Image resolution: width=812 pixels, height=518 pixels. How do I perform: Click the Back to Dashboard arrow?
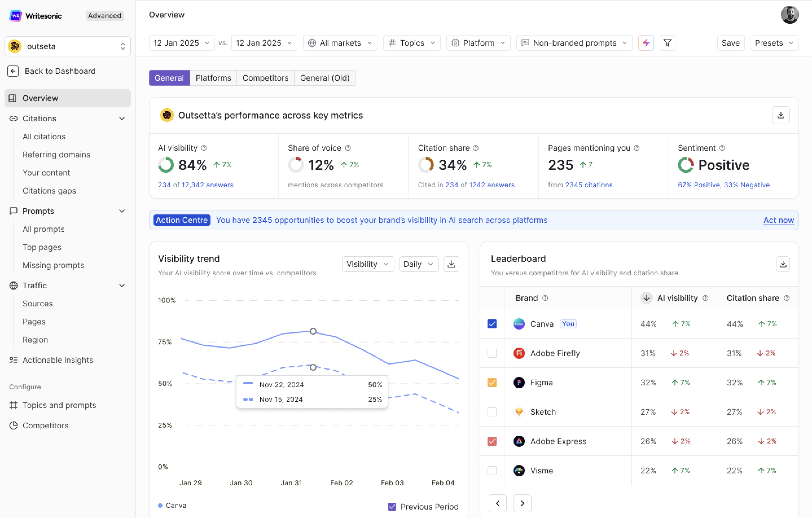coord(13,71)
